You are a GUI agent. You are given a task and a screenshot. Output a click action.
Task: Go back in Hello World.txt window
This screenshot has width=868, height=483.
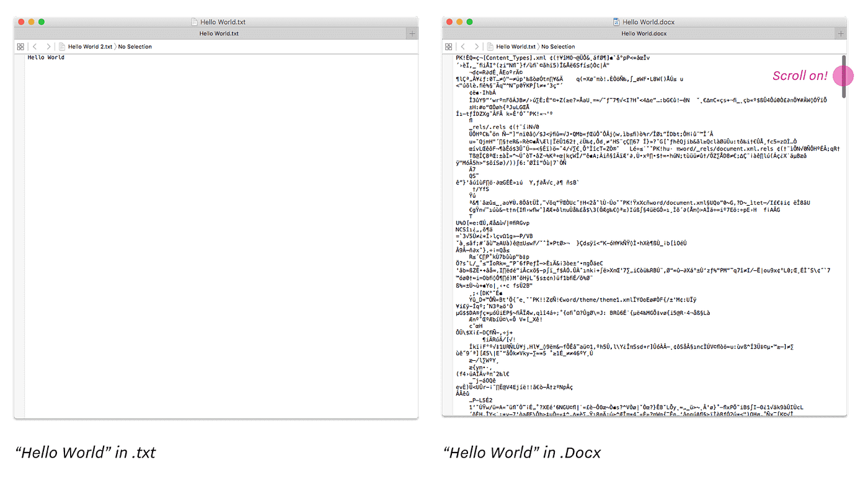(35, 47)
